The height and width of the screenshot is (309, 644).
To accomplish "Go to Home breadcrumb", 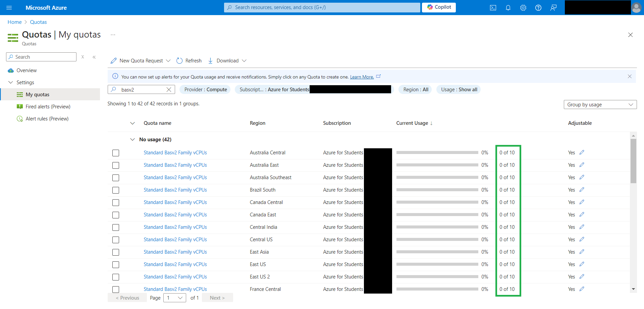I will 14,22.
